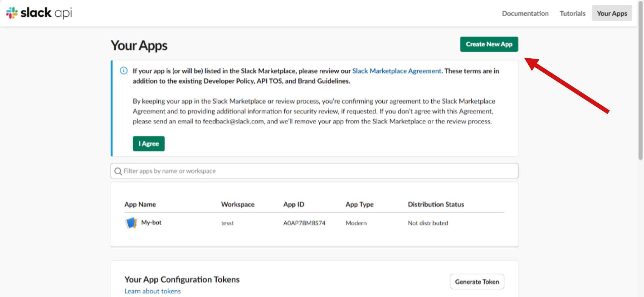
Task: Open the Slack Marketplace Agreement link
Action: click(x=397, y=71)
